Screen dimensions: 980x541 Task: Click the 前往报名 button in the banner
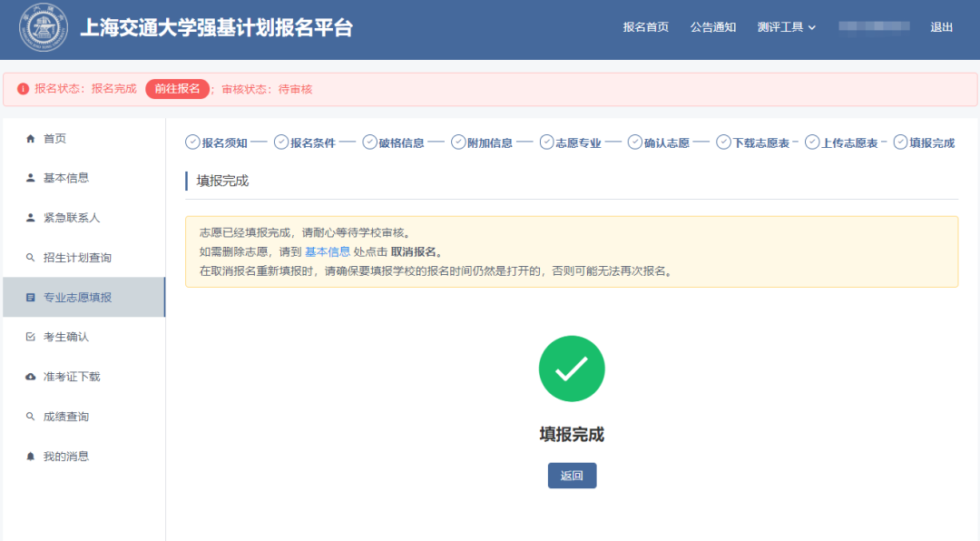177,89
